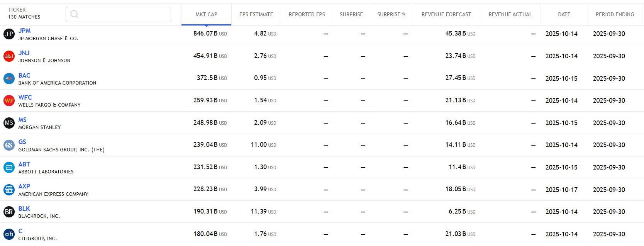Sort by EPS ESTIMATE column header
Image resolution: width=644 pixels, height=246 pixels.
click(x=256, y=15)
